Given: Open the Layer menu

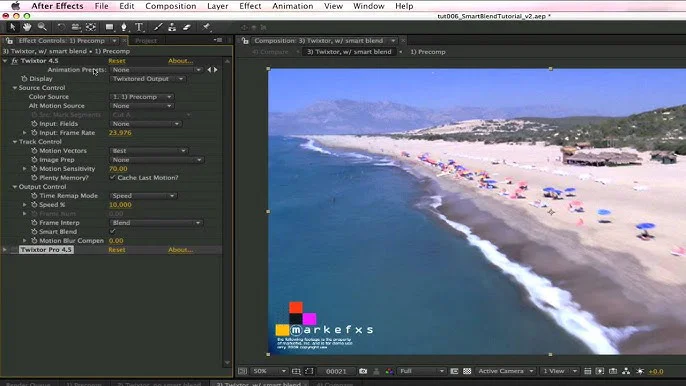Looking at the screenshot, I should [217, 6].
